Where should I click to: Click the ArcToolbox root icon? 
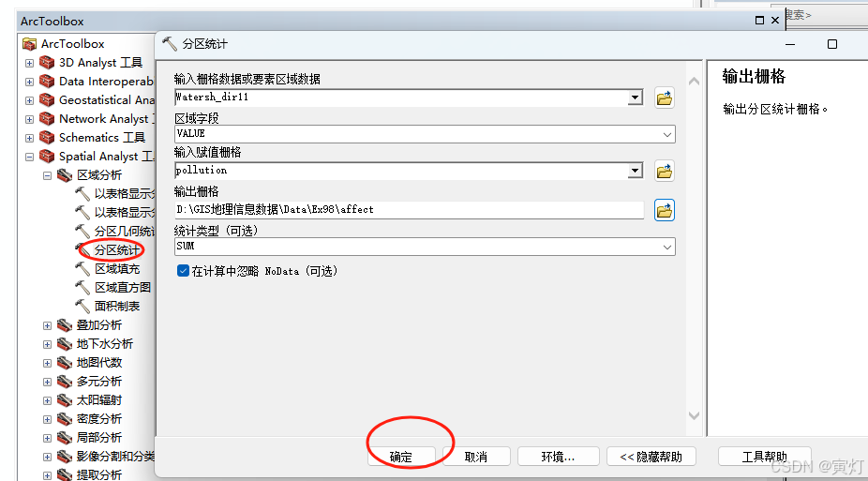pyautogui.click(x=29, y=44)
